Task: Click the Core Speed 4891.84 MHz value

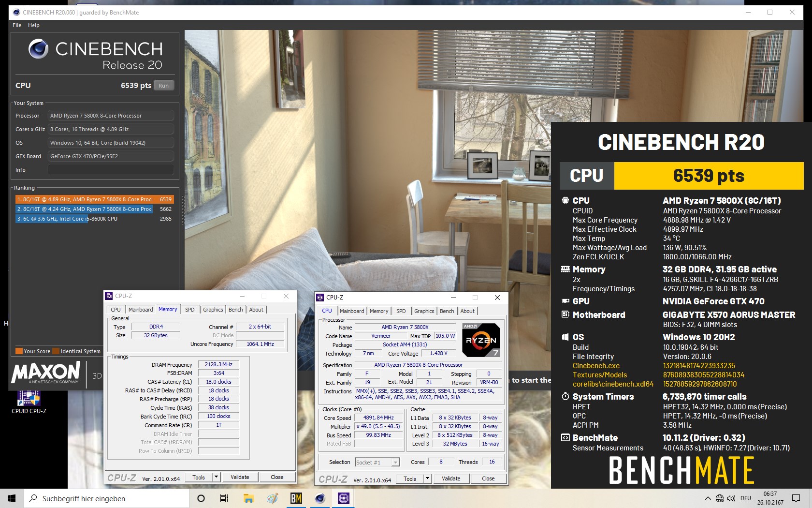Action: coord(379,418)
